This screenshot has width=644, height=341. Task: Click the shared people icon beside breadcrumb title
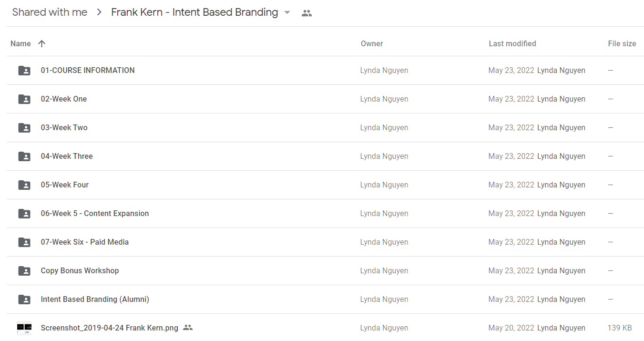tap(307, 13)
